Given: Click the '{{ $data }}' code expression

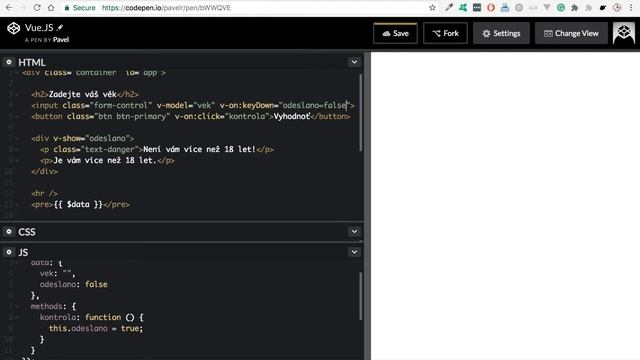Looking at the screenshot, I should click(78, 204).
